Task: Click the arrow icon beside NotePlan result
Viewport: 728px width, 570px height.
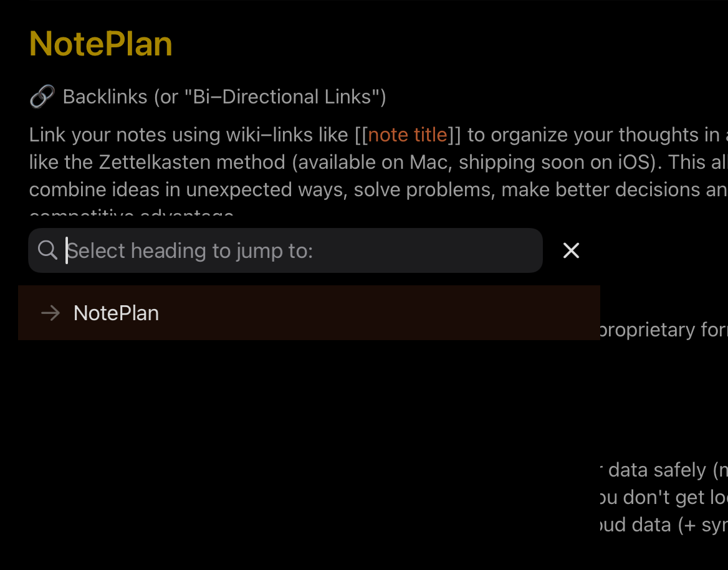Action: point(50,313)
